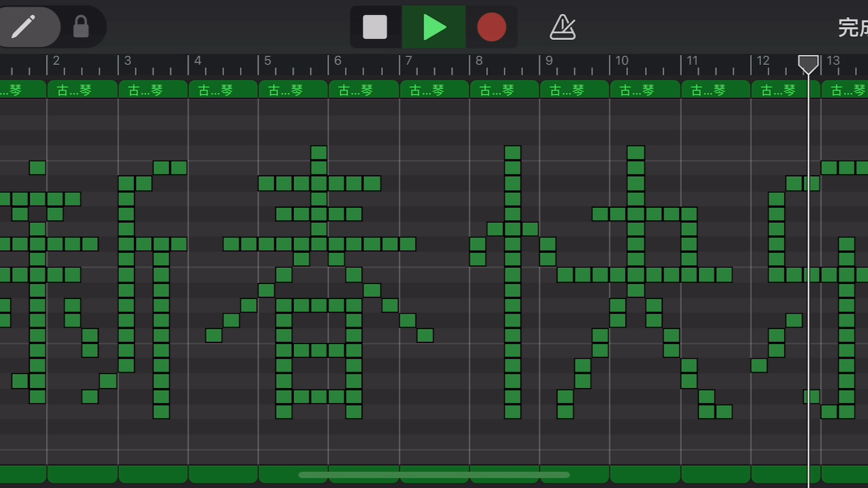Jump to bar 12 on the ruler

[763, 60]
